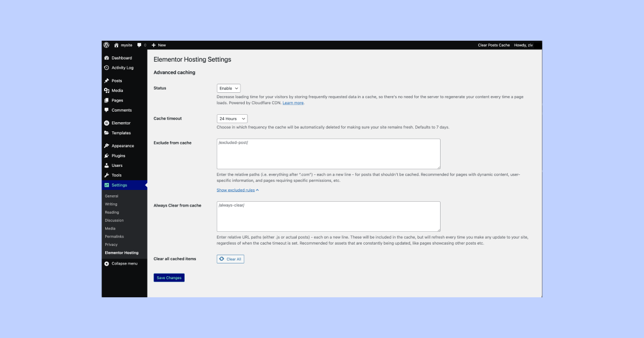Open Permalinks settings submenu
The height and width of the screenshot is (338, 644).
coord(114,236)
